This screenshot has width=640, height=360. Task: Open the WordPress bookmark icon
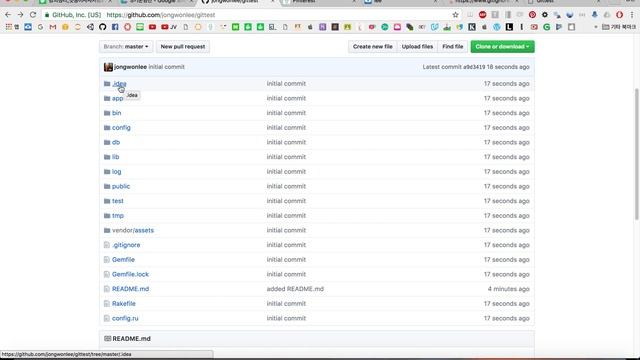[497, 27]
